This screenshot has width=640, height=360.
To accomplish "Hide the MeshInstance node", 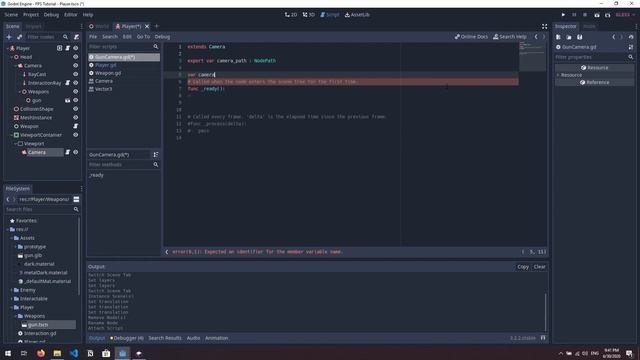I will [x=76, y=118].
